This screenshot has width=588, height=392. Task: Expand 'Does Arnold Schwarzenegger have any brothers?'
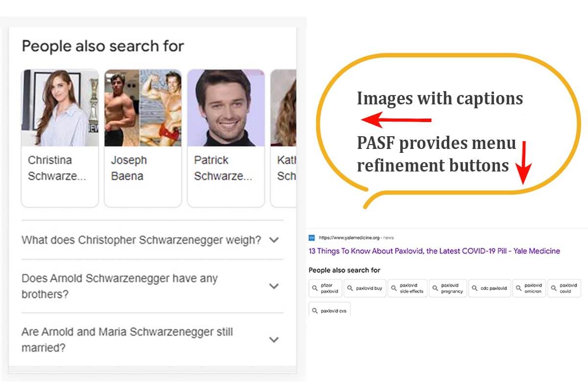point(274,286)
